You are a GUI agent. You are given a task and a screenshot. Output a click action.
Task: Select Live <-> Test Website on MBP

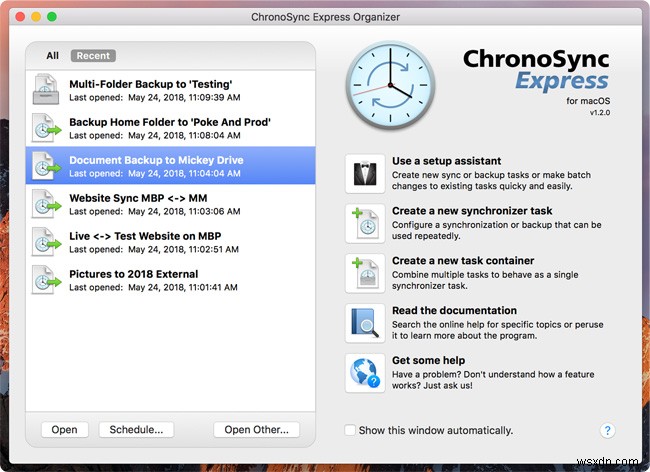tap(170, 242)
